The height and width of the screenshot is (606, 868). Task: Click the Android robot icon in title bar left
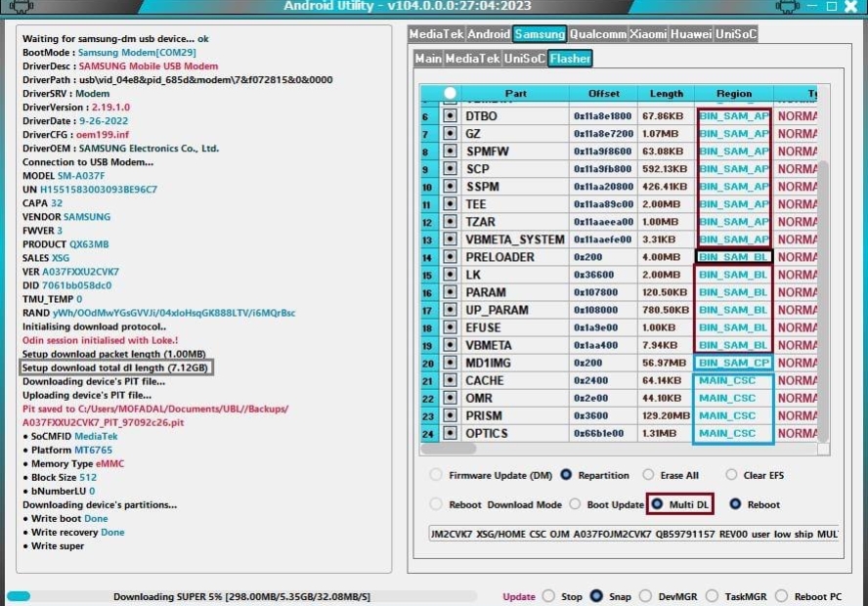point(22,6)
